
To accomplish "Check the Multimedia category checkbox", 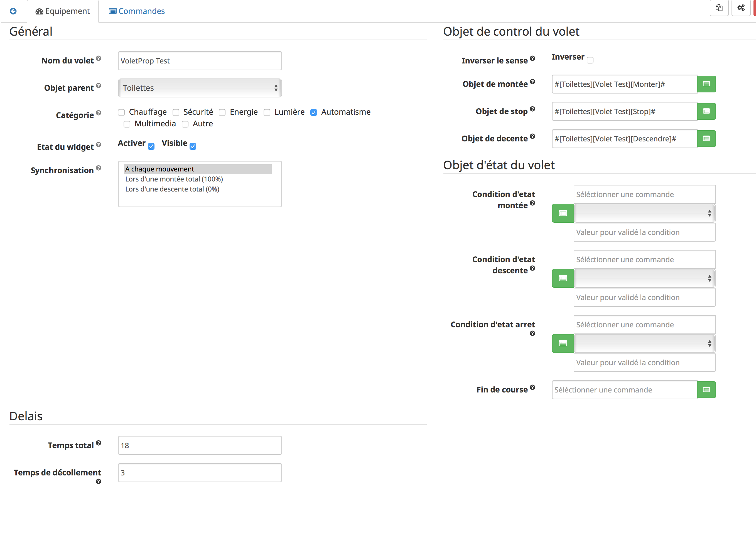I will coord(127,124).
